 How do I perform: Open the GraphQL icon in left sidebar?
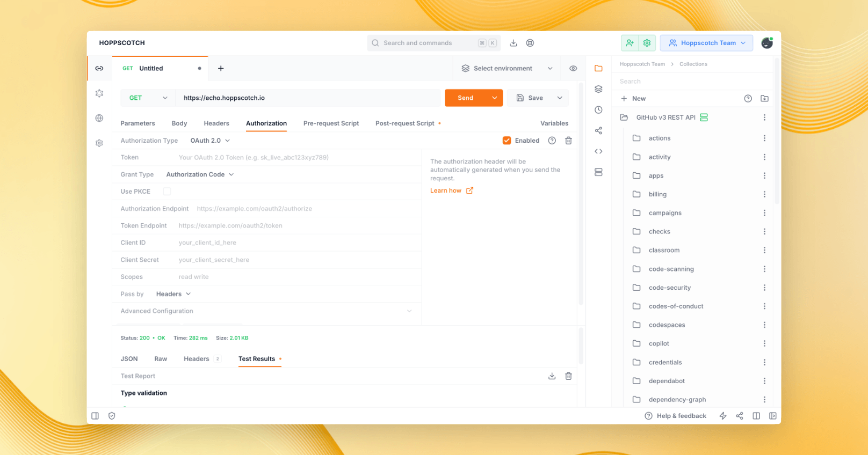pos(99,93)
